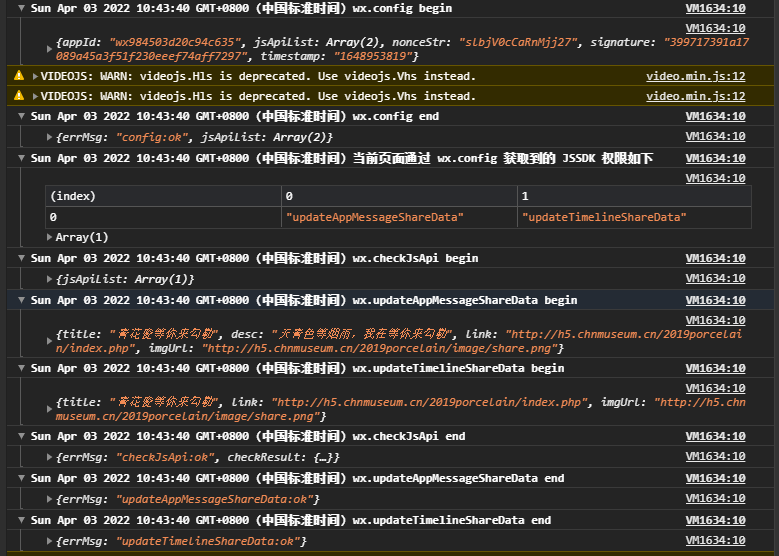Click table cell "updateAppMessageShareData"
The height and width of the screenshot is (556, 779).
pyautogui.click(x=399, y=217)
